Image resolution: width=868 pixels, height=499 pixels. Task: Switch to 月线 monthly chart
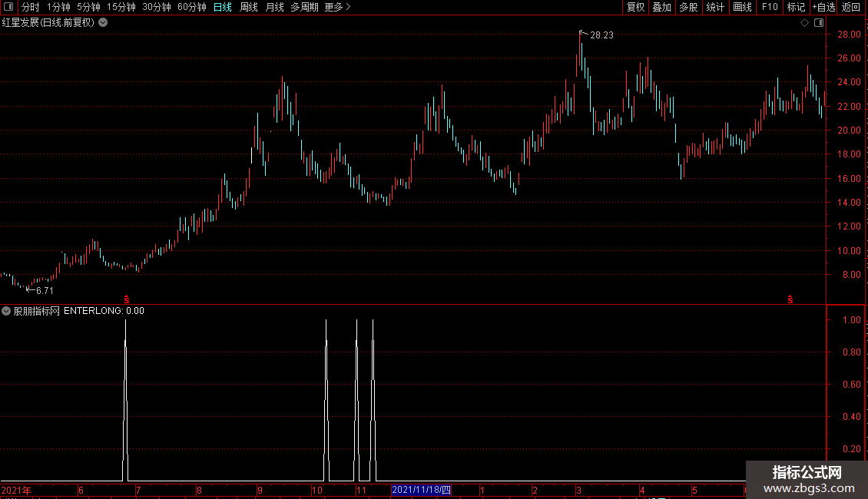[274, 7]
